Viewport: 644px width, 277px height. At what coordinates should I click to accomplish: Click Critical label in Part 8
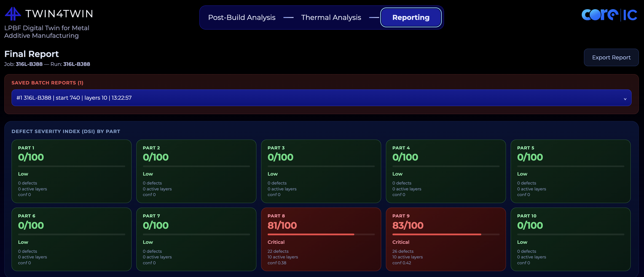pyautogui.click(x=276, y=242)
